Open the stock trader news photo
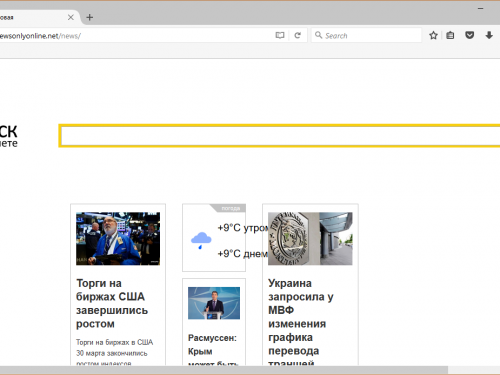 point(118,239)
